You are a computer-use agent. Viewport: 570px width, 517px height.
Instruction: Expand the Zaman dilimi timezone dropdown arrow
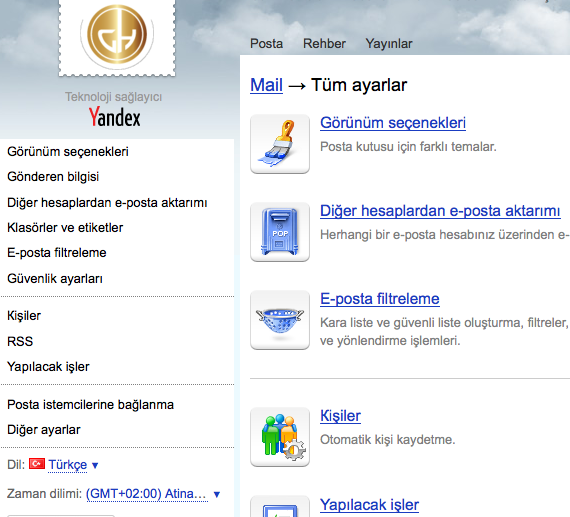click(x=217, y=494)
